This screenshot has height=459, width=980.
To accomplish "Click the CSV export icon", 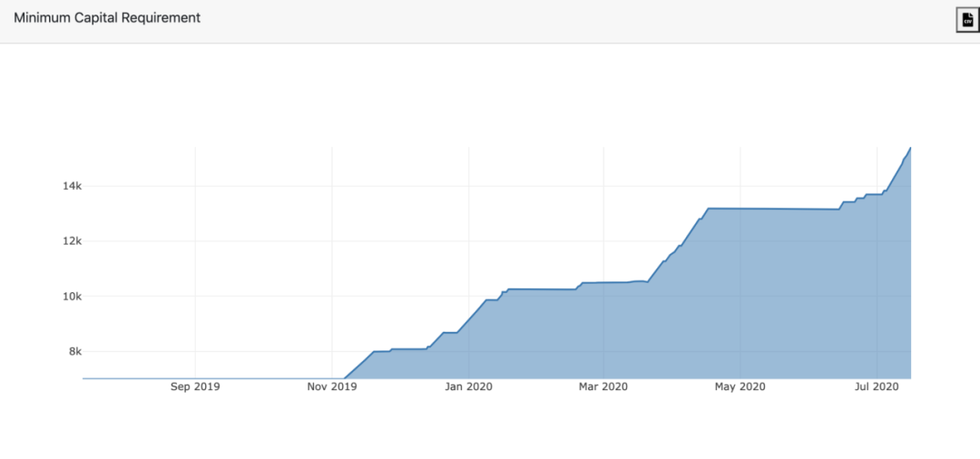I will click(967, 21).
